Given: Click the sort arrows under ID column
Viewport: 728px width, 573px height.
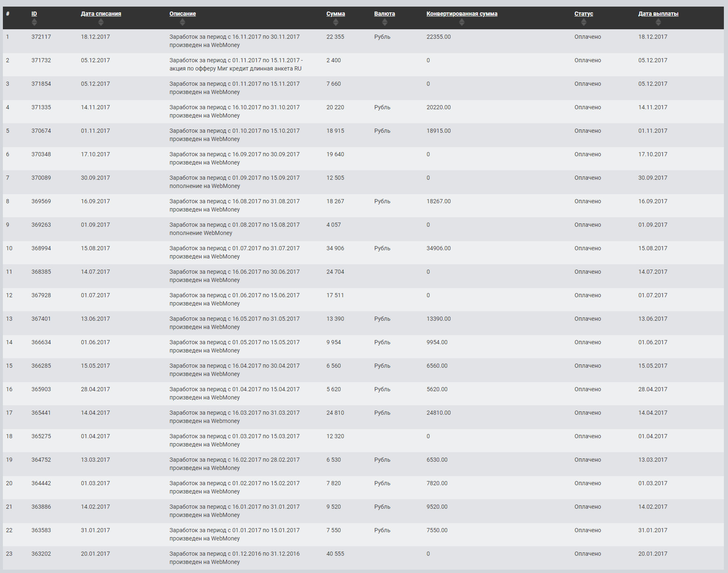Looking at the screenshot, I should [34, 22].
